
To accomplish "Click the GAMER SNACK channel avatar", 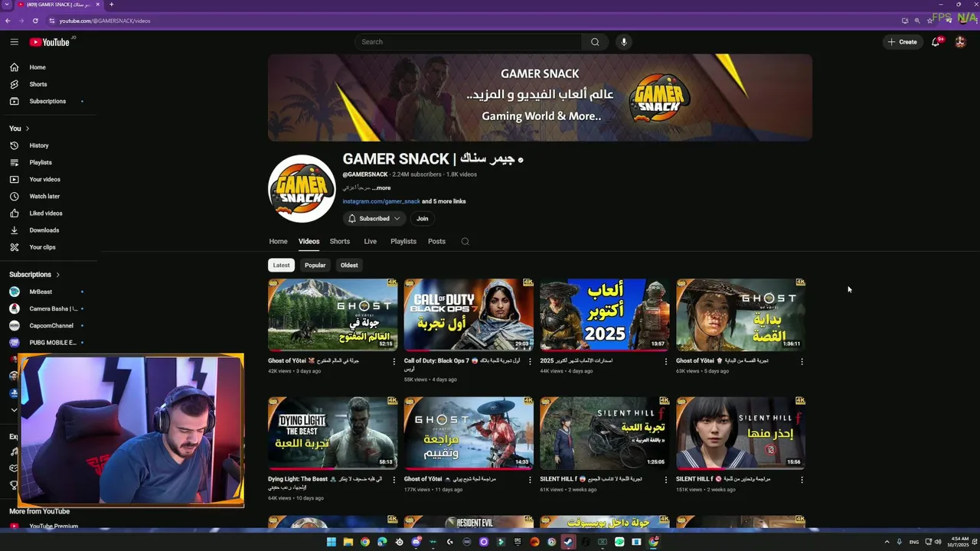I will pyautogui.click(x=302, y=188).
